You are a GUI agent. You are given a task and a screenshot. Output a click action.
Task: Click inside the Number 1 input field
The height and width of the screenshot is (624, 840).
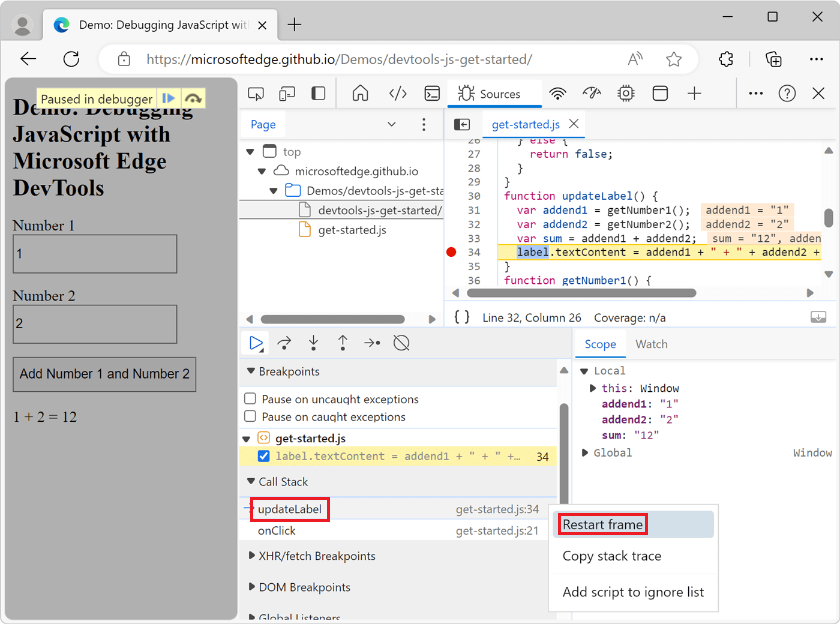94,253
